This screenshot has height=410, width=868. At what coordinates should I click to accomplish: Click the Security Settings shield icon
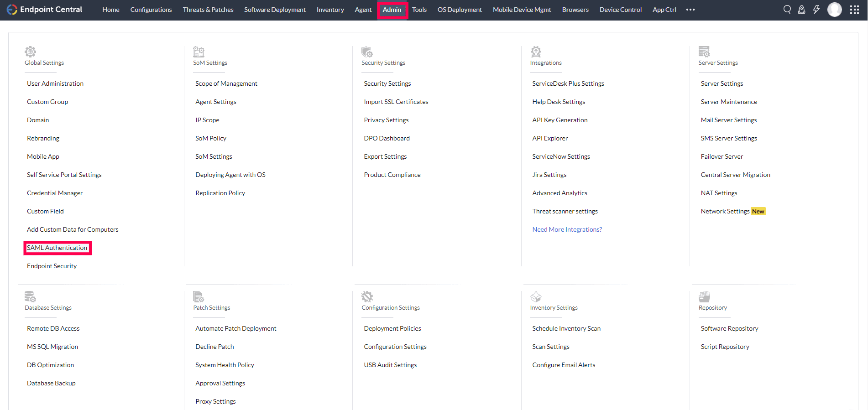coord(367,51)
